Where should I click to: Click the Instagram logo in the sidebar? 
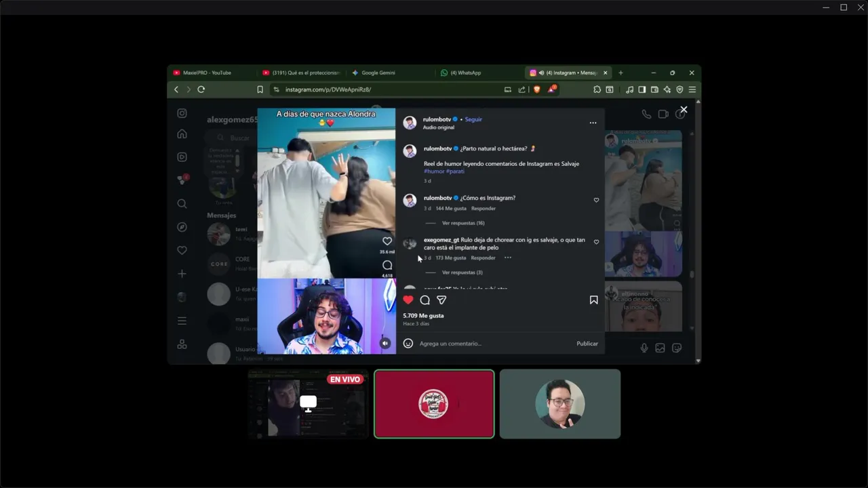182,113
